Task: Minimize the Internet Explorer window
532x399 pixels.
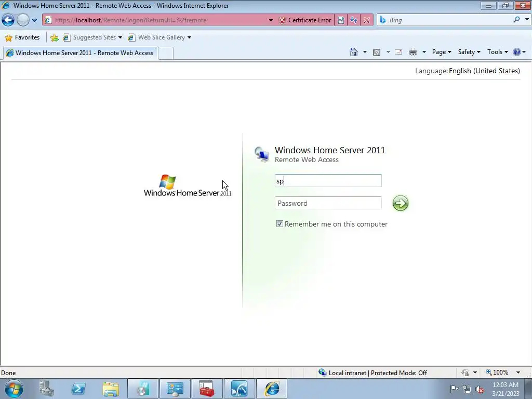Action: coord(488,5)
